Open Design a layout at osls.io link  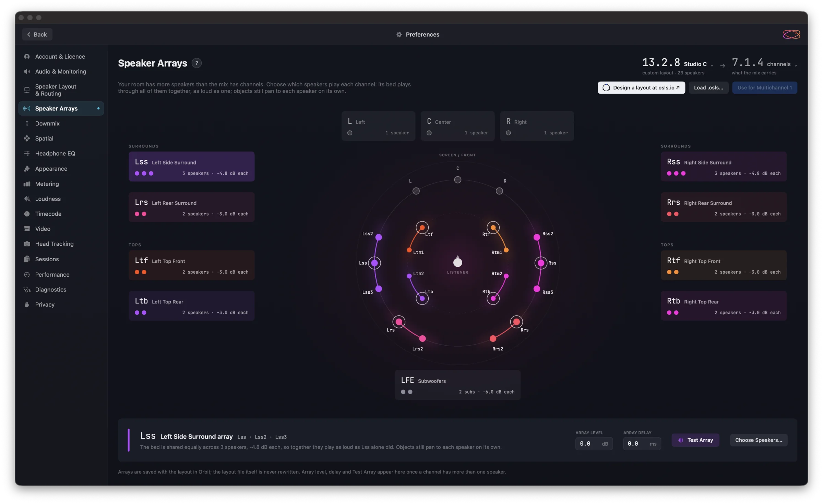point(641,88)
